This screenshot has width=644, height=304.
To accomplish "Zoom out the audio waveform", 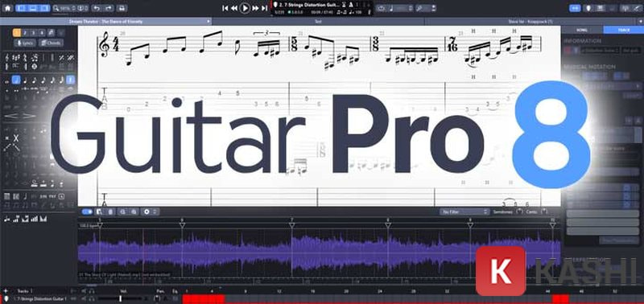I will click(122, 212).
